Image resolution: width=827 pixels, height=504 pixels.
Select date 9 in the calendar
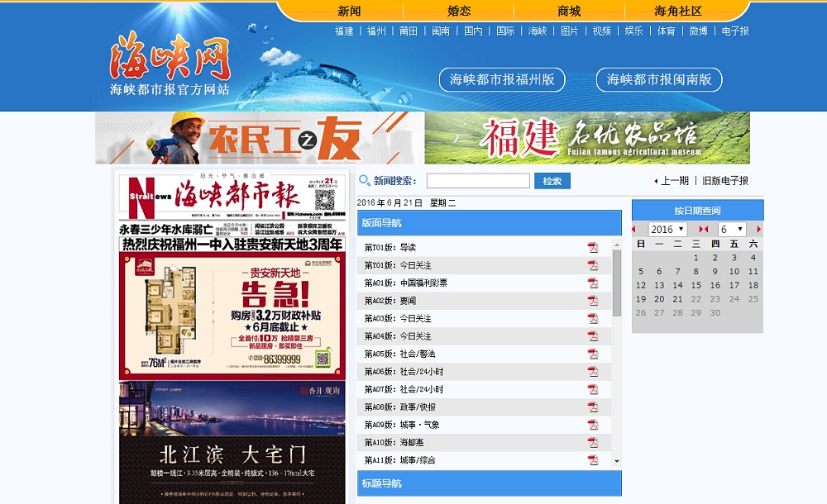pos(715,272)
